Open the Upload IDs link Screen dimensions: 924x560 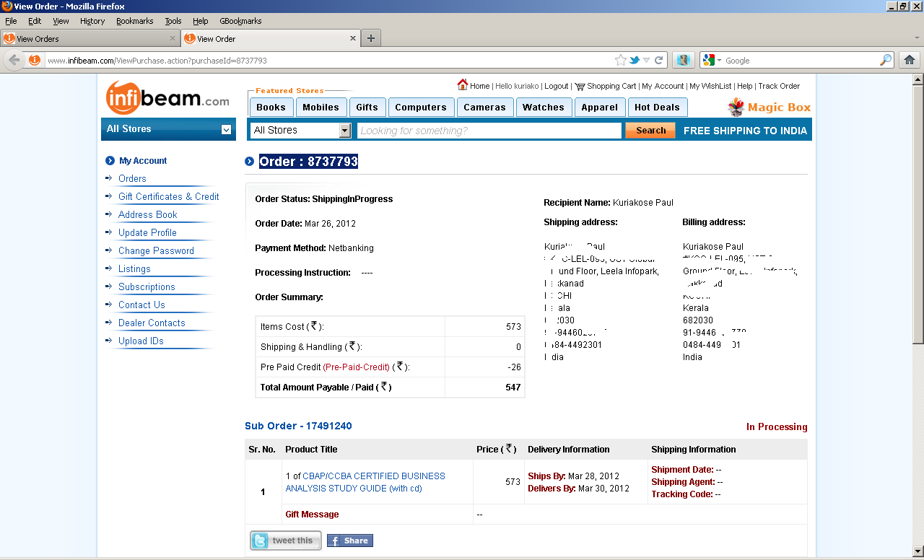(141, 341)
